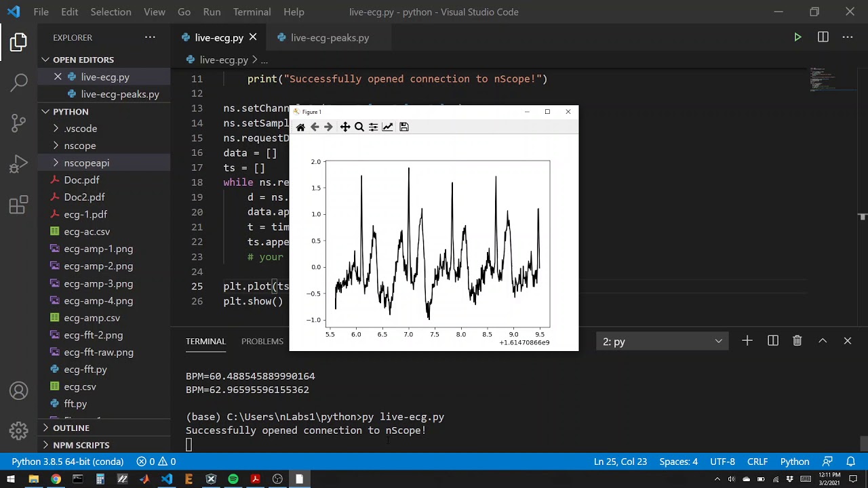Select the TERMINAL panel tab
Viewport: 868px width, 488px height.
(x=205, y=341)
